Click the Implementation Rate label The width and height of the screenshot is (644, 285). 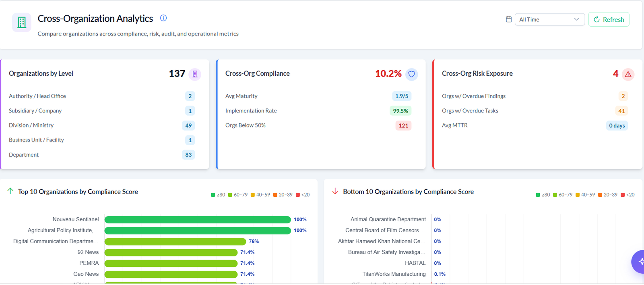click(251, 111)
